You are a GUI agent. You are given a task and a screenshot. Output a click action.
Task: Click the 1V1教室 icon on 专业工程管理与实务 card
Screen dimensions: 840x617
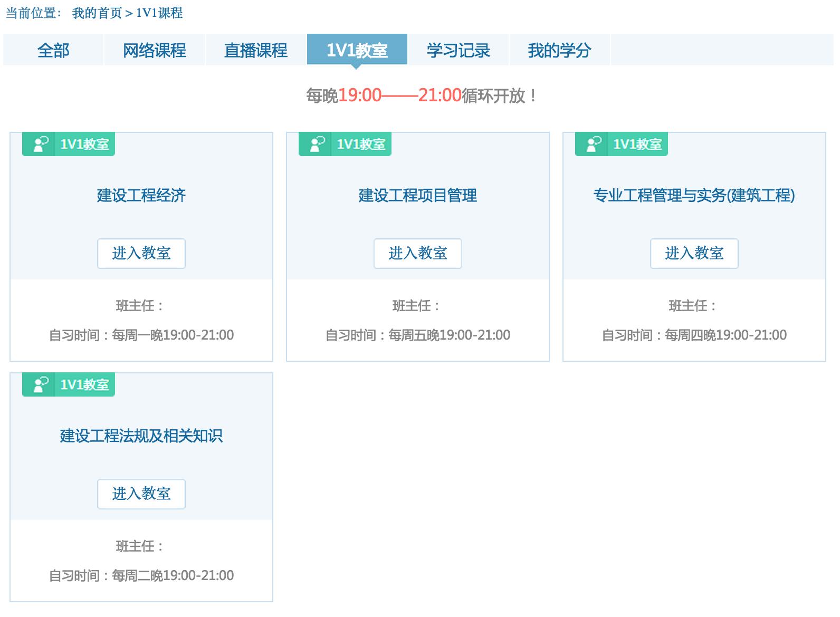pyautogui.click(x=594, y=144)
